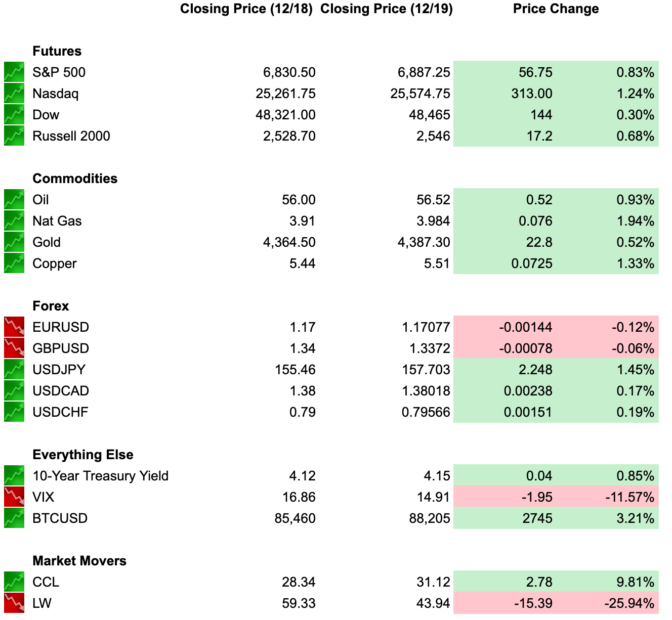Click the green uptrend icon beside CCL
Viewport: 672px width, 620px height.
[x=14, y=582]
